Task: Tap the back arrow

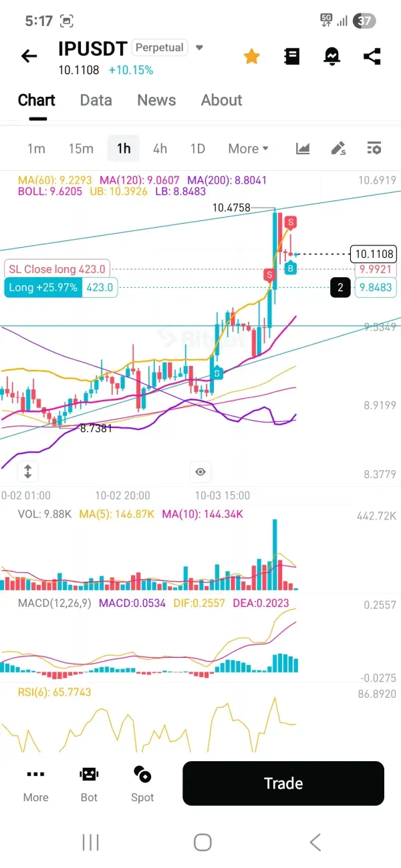Action: click(x=29, y=56)
